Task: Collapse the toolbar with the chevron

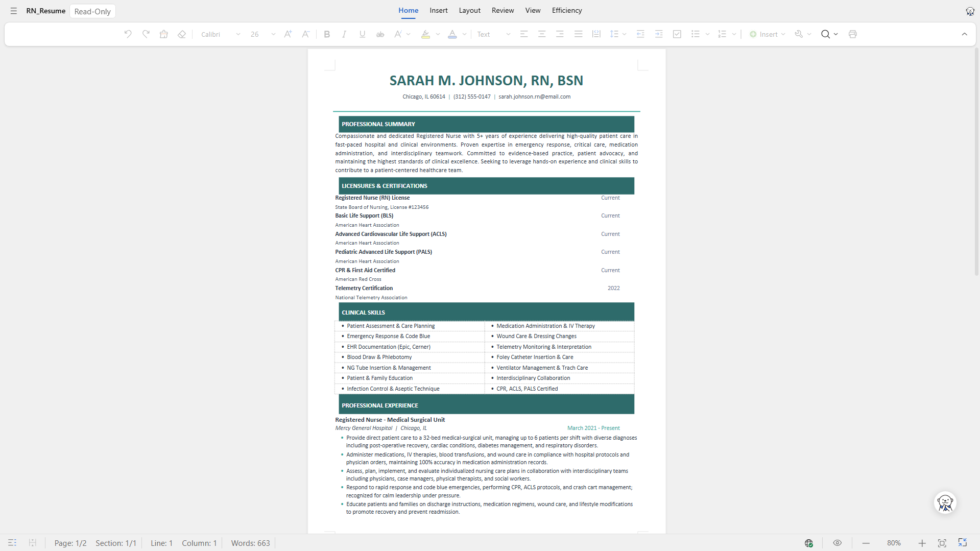Action: point(965,34)
